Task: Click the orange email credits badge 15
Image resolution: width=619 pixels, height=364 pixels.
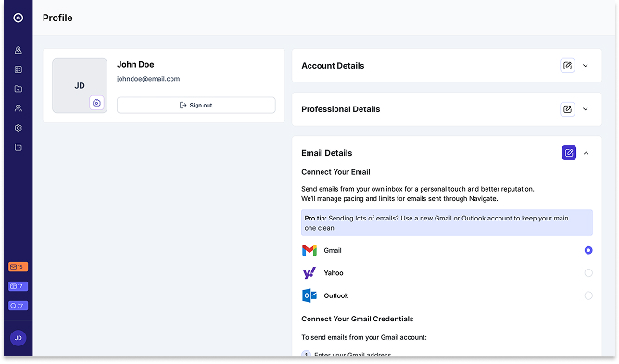Action: [x=19, y=267]
